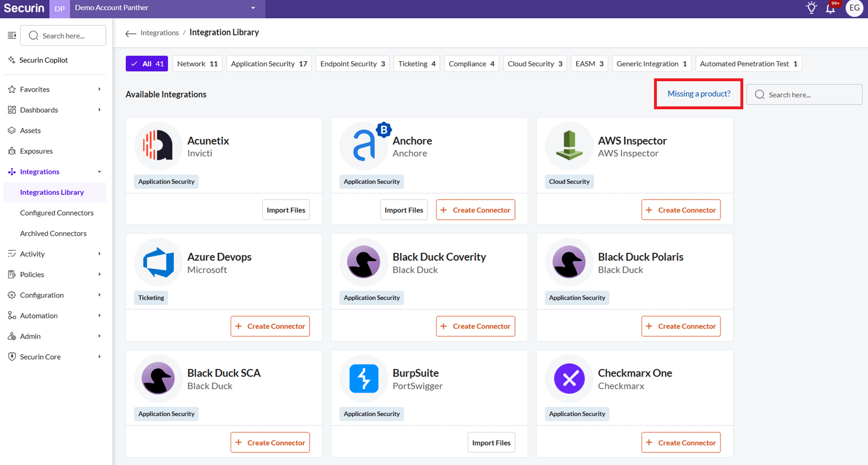This screenshot has height=465, width=868.
Task: Filter by Cloud Security category
Action: [535, 63]
